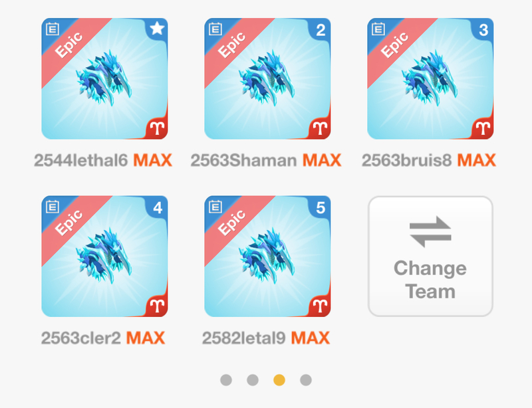The width and height of the screenshot is (532, 408).
Task: Click the star badge on 2544lethal6 card
Action: click(157, 29)
